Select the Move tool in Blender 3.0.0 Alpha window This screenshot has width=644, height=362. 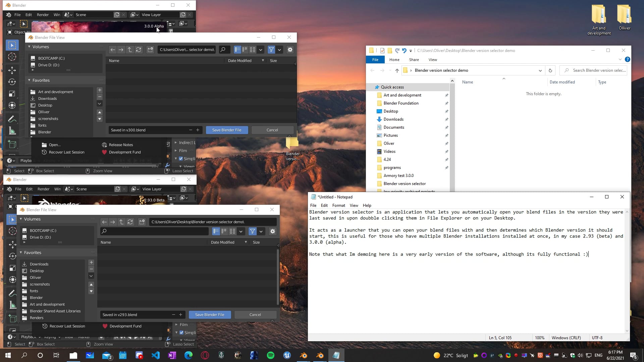[x=12, y=70]
